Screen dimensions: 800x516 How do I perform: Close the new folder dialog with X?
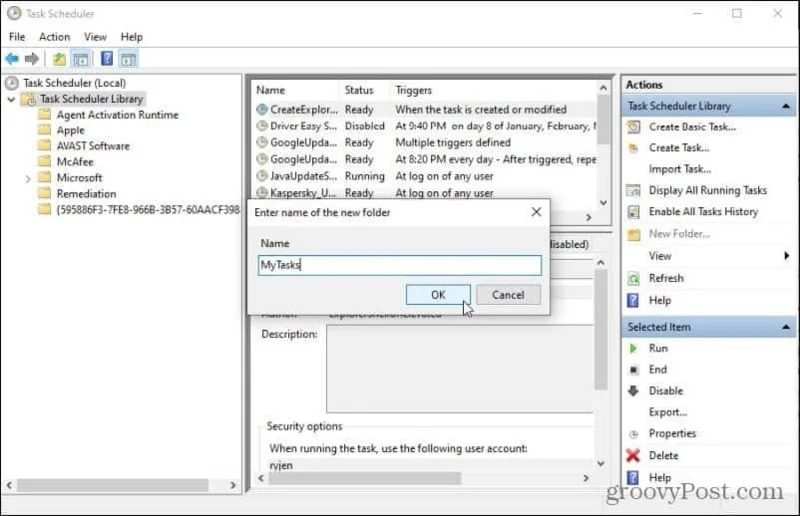point(536,212)
